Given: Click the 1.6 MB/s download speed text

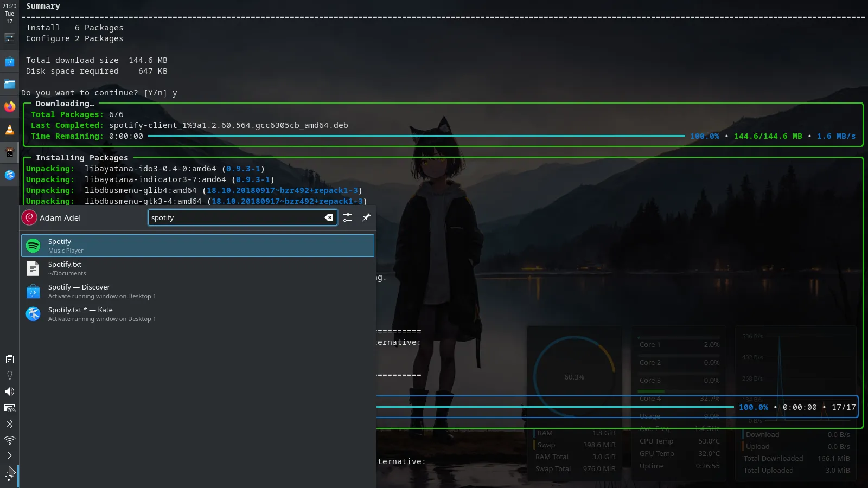Looking at the screenshot, I should tap(836, 136).
